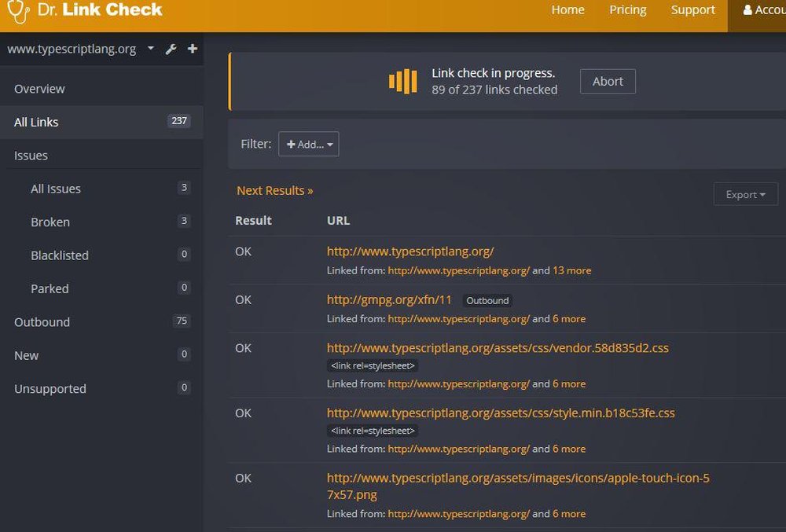Image resolution: width=786 pixels, height=532 pixels.
Task: Click the 'Filter:' label
Action: pyautogui.click(x=255, y=144)
